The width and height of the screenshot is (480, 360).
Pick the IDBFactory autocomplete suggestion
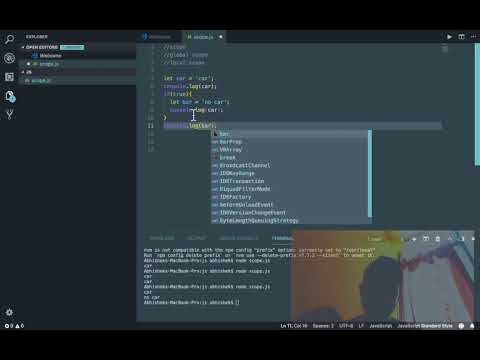(289, 197)
